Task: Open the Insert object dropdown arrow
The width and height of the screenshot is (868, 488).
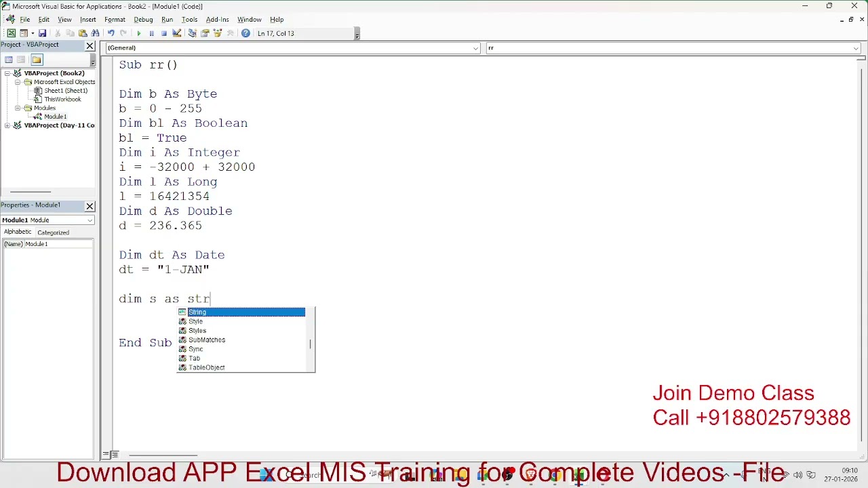Action: coord(33,33)
